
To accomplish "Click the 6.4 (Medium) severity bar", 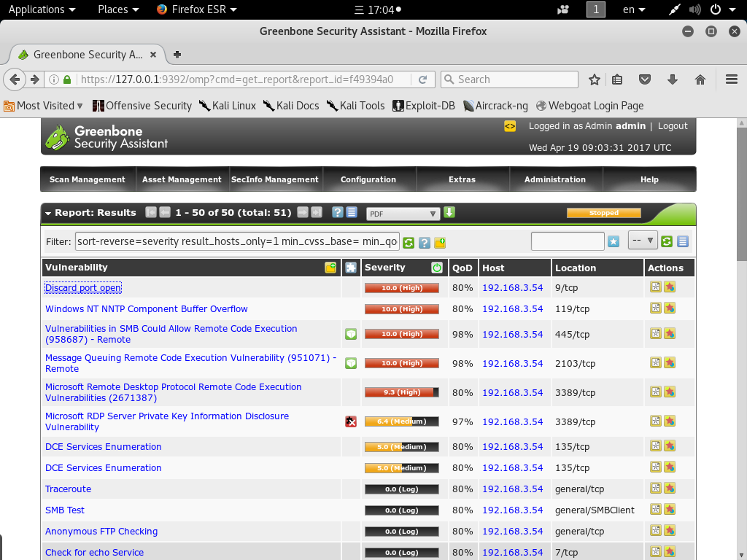I will pyautogui.click(x=402, y=421).
